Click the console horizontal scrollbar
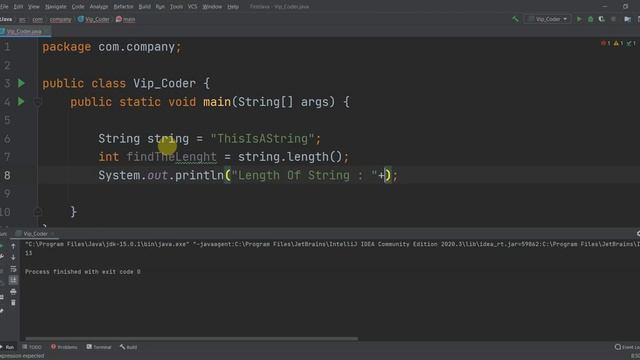The height and width of the screenshot is (360, 640). pos(192,338)
